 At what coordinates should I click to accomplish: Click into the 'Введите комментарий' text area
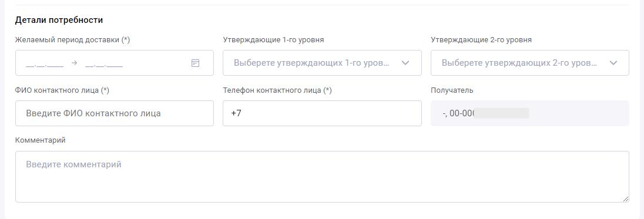pos(322,177)
